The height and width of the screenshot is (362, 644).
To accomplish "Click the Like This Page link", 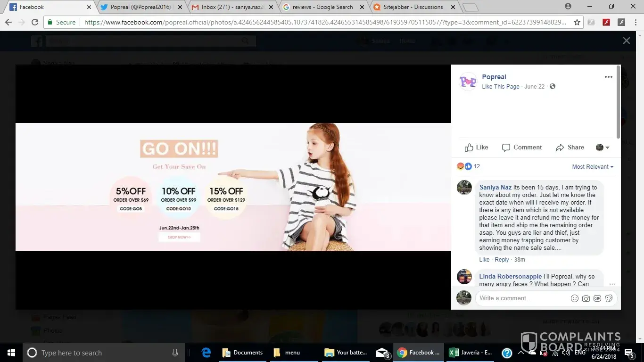I will coord(501,87).
